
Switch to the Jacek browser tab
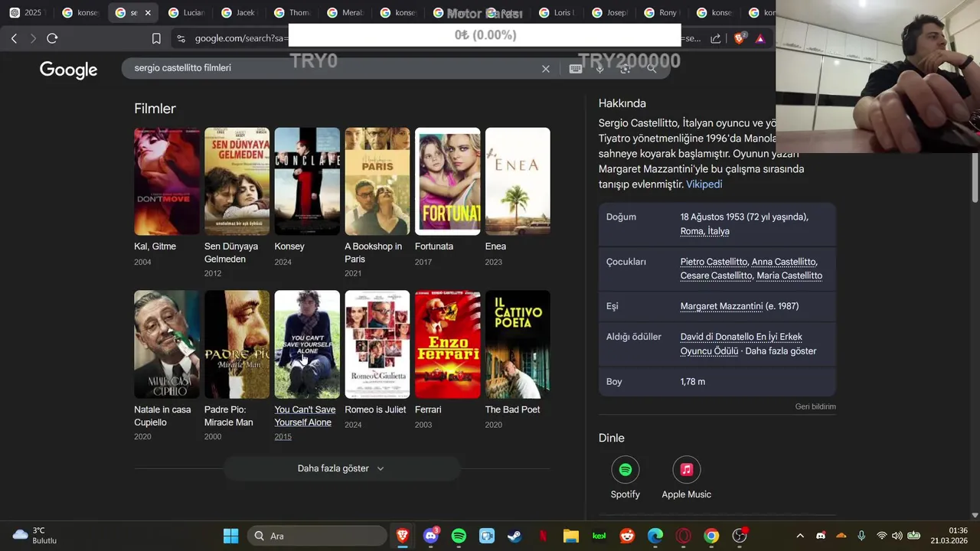coord(238,13)
